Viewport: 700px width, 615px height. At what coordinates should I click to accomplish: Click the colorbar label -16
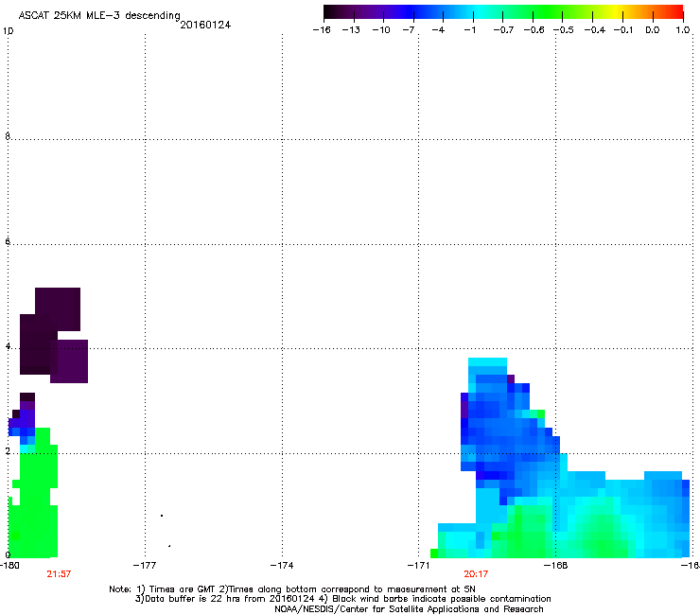(322, 30)
